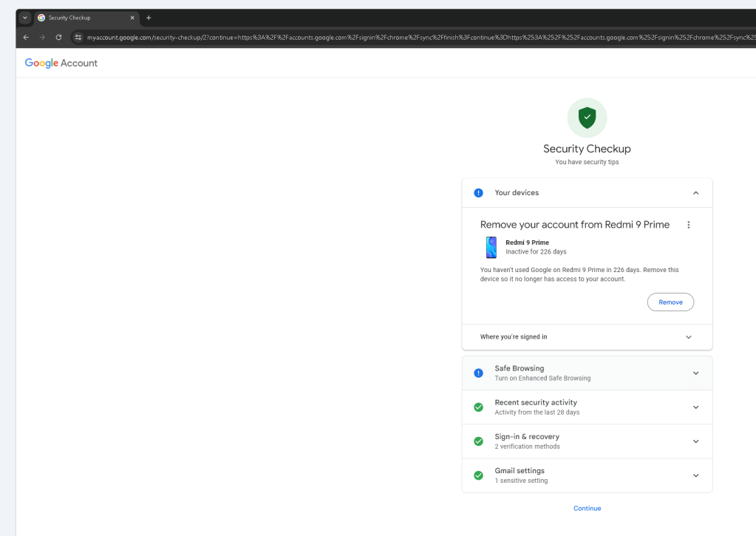The width and height of the screenshot is (756, 536).
Task: Click 'You haven't used Google on Redmi' description
Action: coord(579,274)
